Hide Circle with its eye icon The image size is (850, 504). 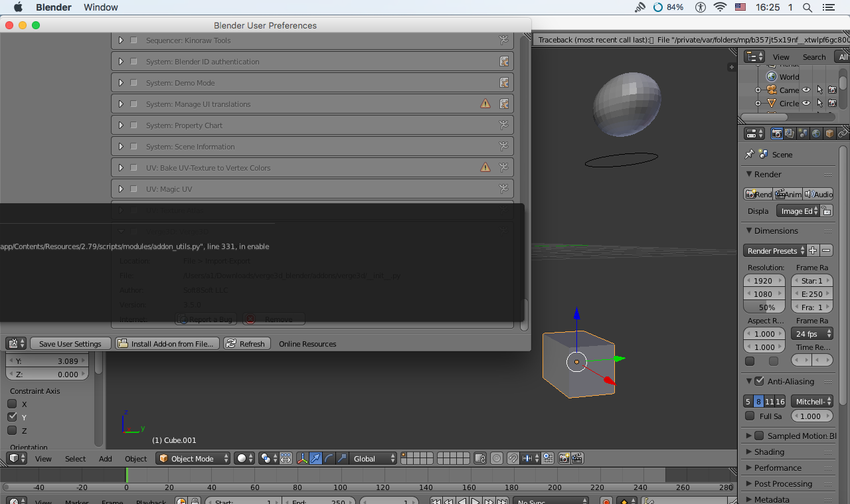pos(806,103)
